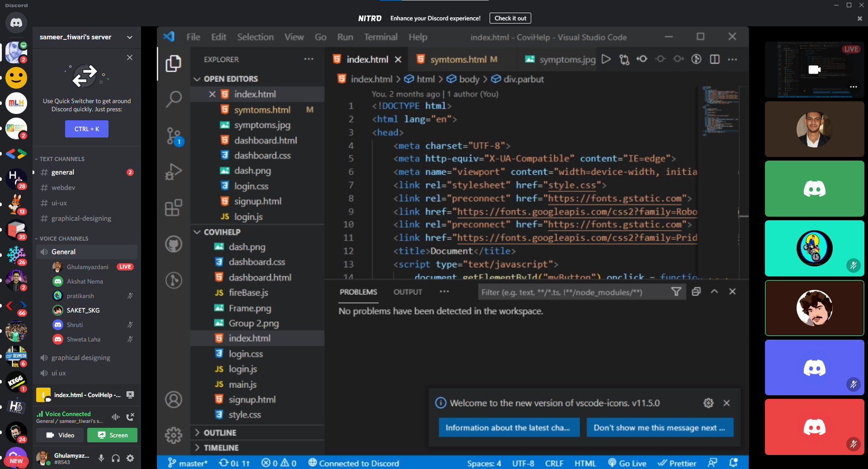The height and width of the screenshot is (469, 868).
Task: Maximize the problems panel size
Action: coord(714,292)
